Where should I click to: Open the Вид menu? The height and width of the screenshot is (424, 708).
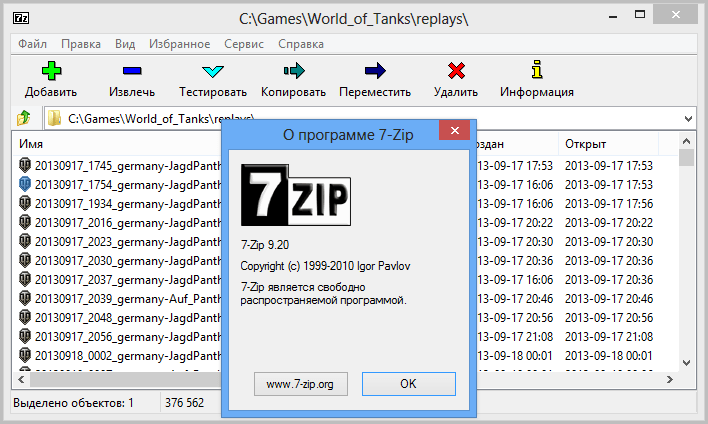coord(125,44)
